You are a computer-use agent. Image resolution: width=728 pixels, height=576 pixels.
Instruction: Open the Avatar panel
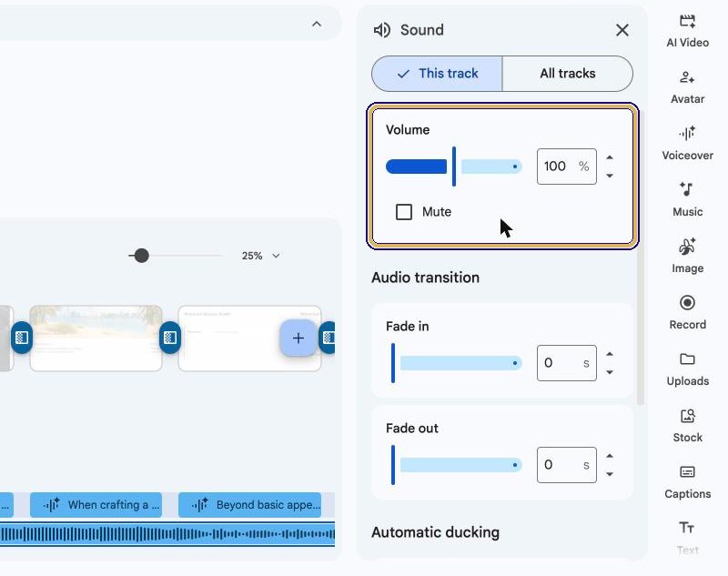tap(687, 87)
